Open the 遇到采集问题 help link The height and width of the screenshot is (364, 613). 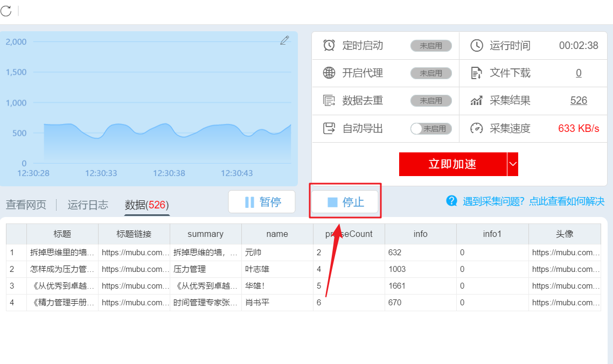(534, 201)
